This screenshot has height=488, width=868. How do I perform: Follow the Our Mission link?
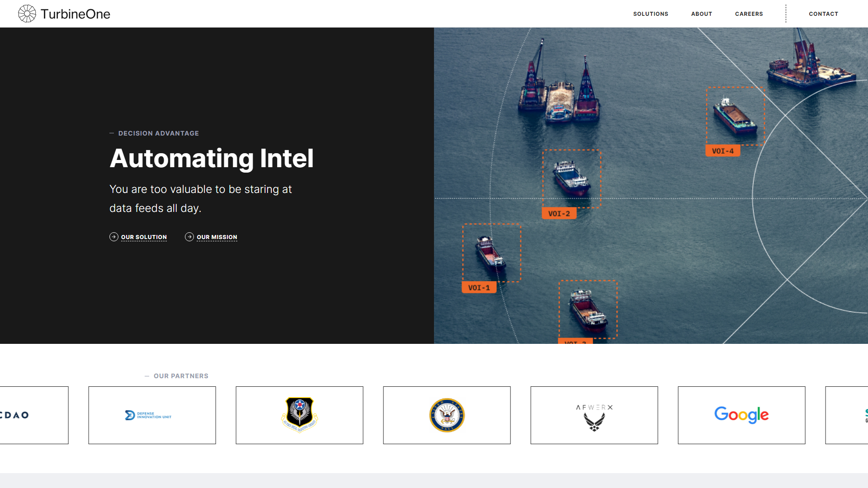point(217,237)
